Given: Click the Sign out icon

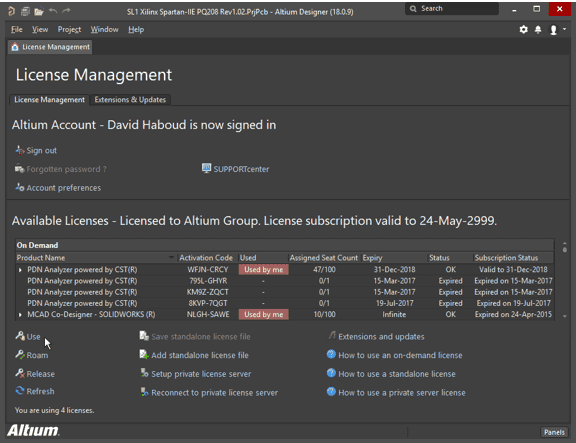Looking at the screenshot, I should [x=19, y=150].
